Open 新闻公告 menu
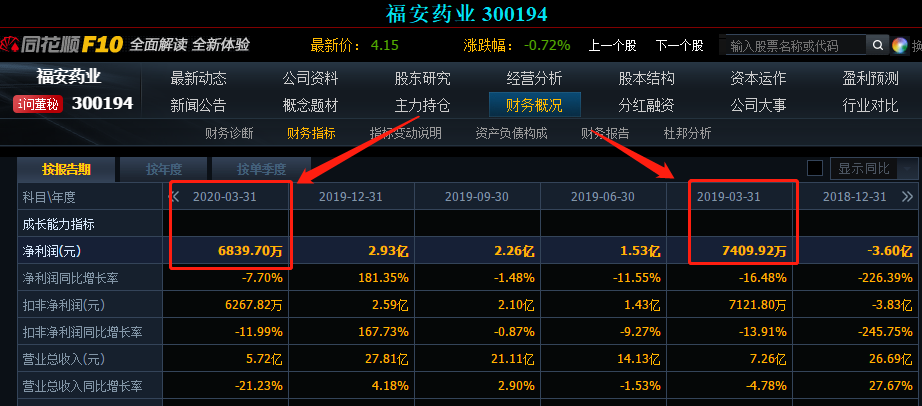This screenshot has width=922, height=406. (x=198, y=105)
